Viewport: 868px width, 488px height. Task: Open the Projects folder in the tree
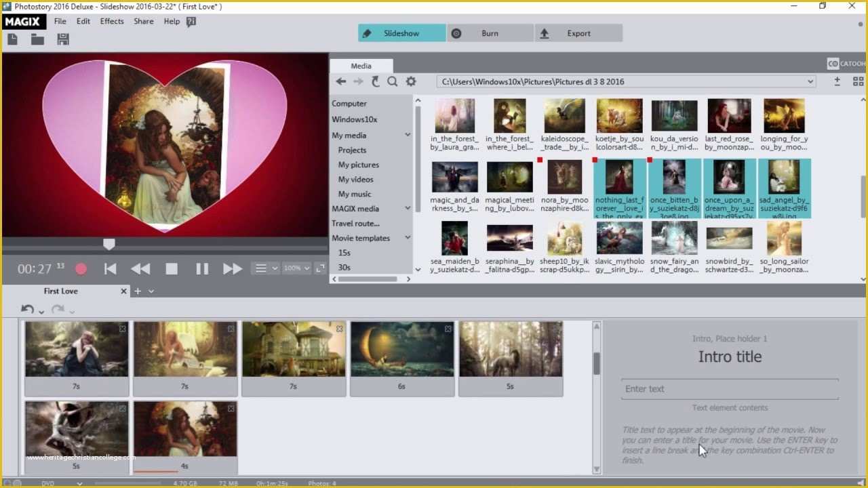352,150
